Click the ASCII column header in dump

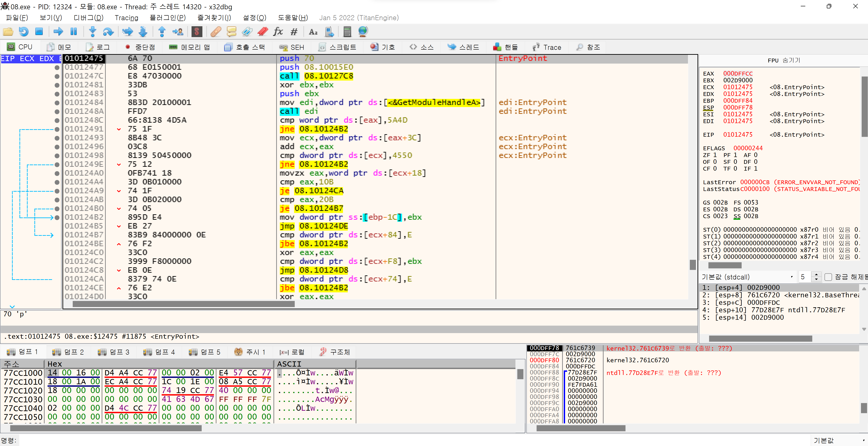(315, 364)
